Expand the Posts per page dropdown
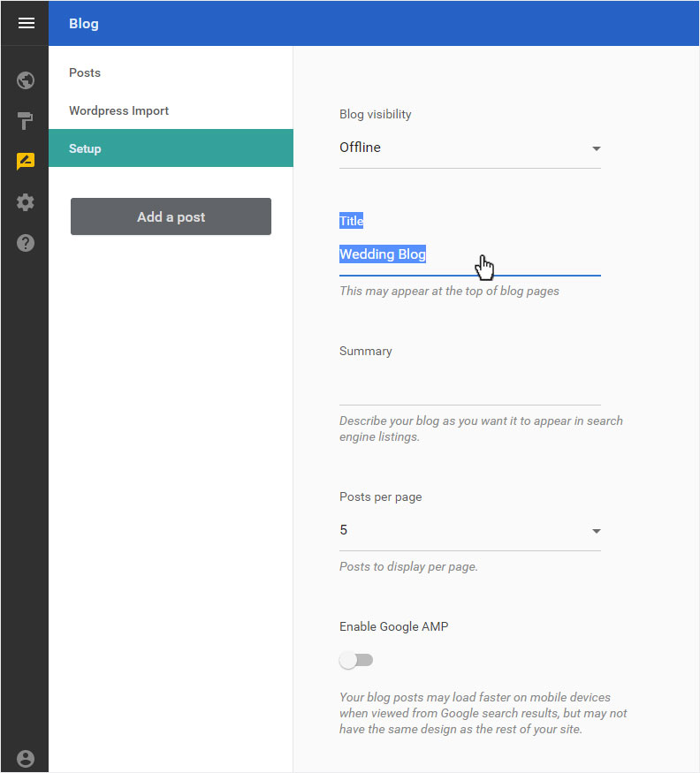This screenshot has height=773, width=700. (469, 530)
